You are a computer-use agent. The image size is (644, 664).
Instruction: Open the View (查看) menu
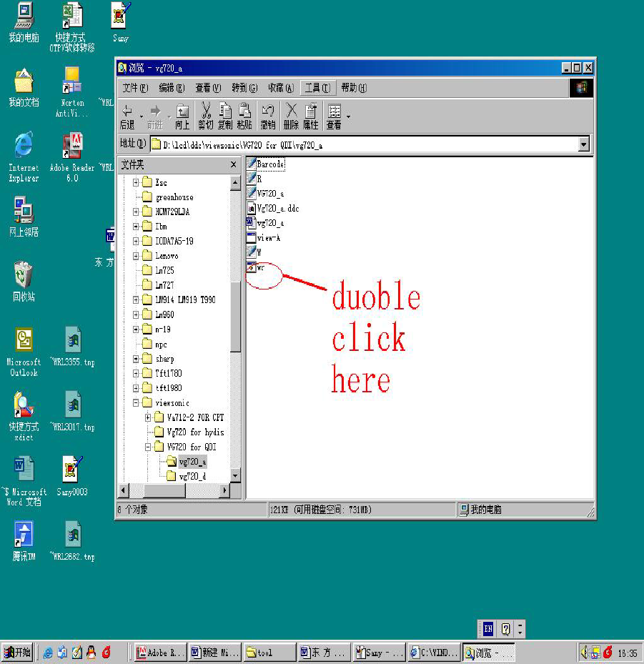pyautogui.click(x=208, y=88)
